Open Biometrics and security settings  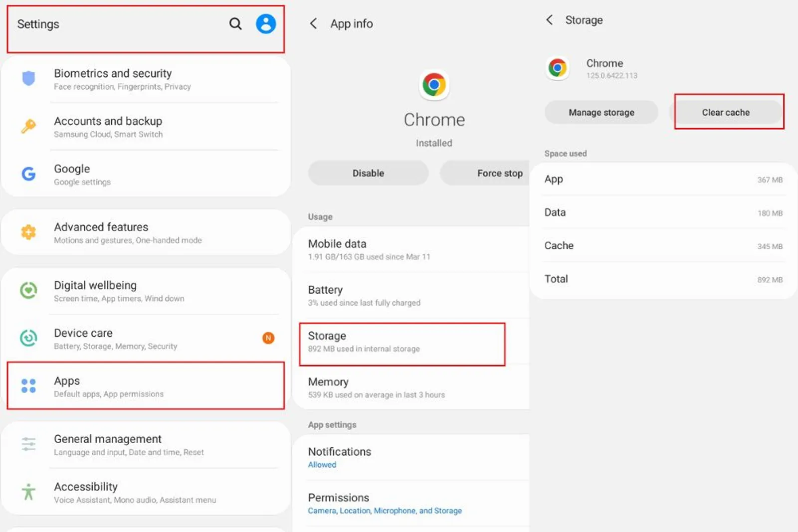pos(146,79)
